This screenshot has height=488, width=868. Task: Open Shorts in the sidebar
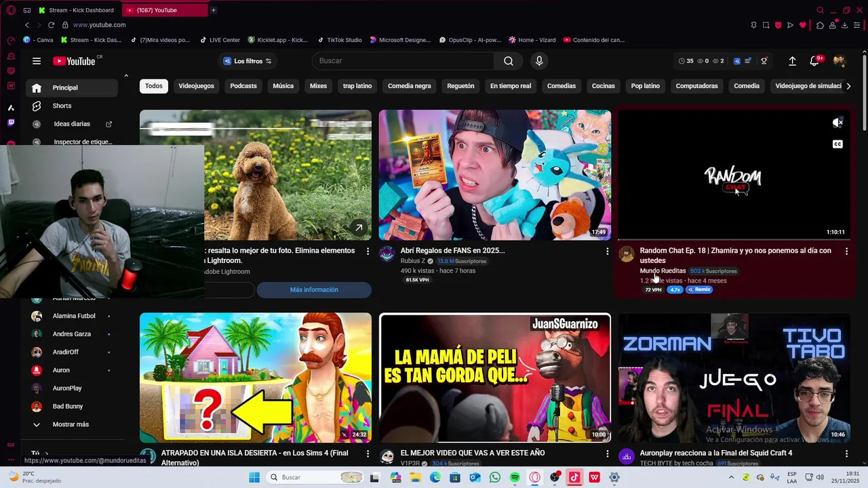click(x=72, y=106)
